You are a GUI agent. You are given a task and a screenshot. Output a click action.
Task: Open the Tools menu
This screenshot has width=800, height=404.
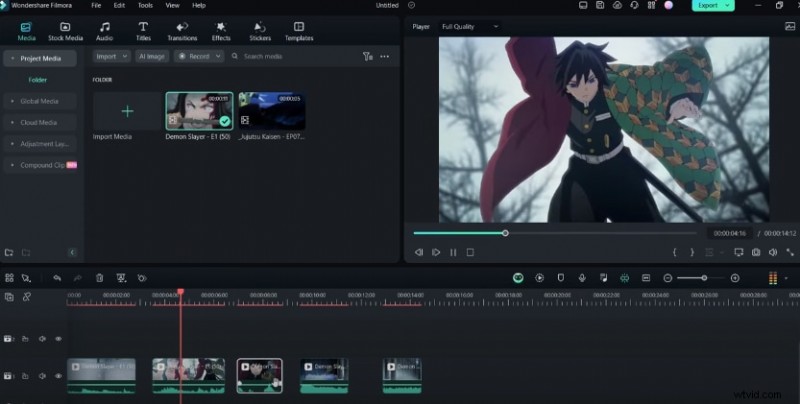(145, 5)
